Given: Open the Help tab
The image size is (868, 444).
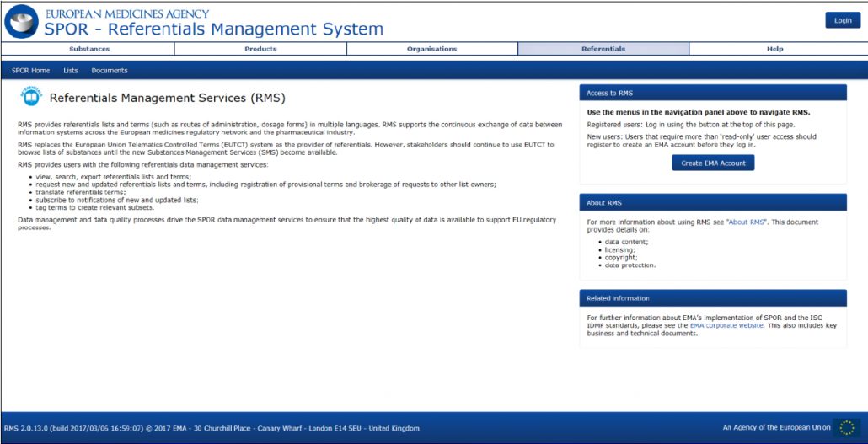Looking at the screenshot, I should (775, 49).
